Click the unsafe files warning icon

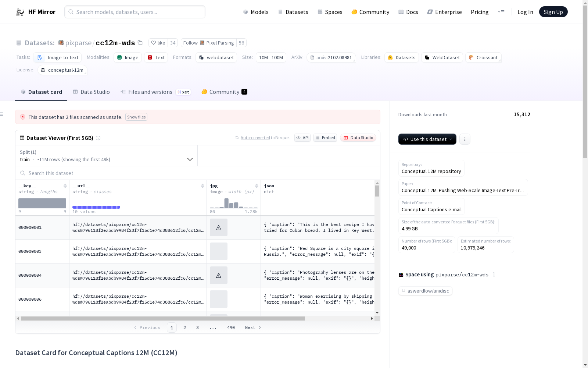(x=23, y=117)
